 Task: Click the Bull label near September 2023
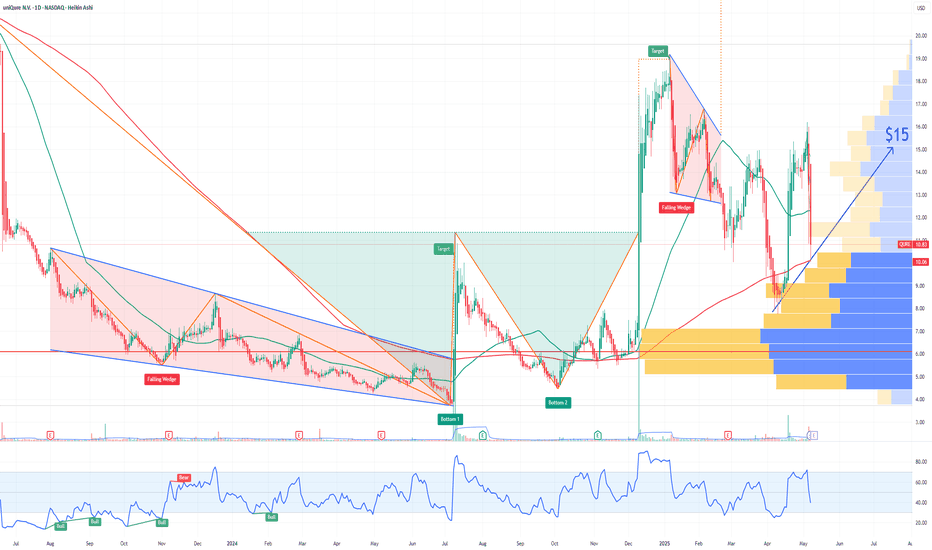pos(95,521)
